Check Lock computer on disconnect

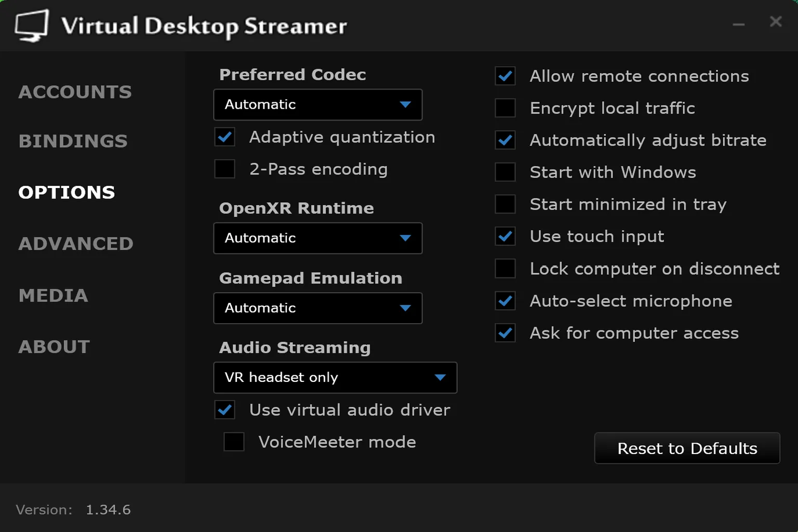click(504, 269)
